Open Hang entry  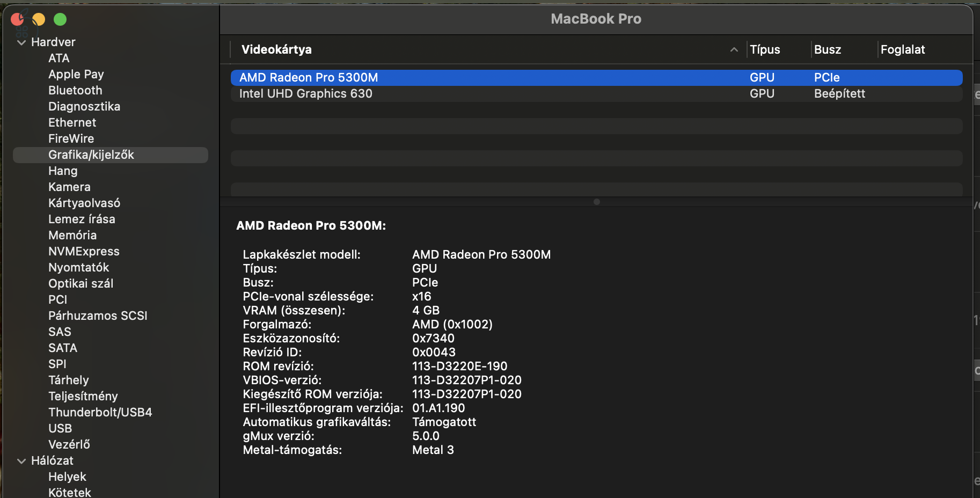point(63,171)
